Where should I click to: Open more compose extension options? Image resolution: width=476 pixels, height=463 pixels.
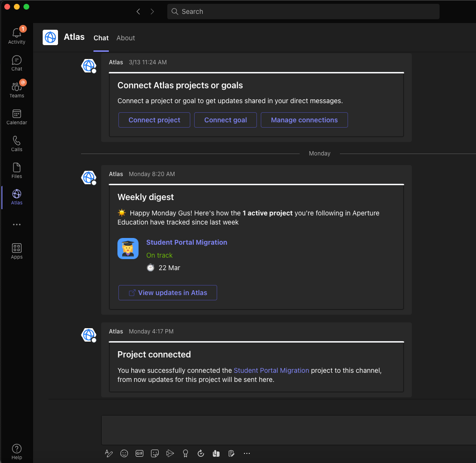click(x=247, y=453)
